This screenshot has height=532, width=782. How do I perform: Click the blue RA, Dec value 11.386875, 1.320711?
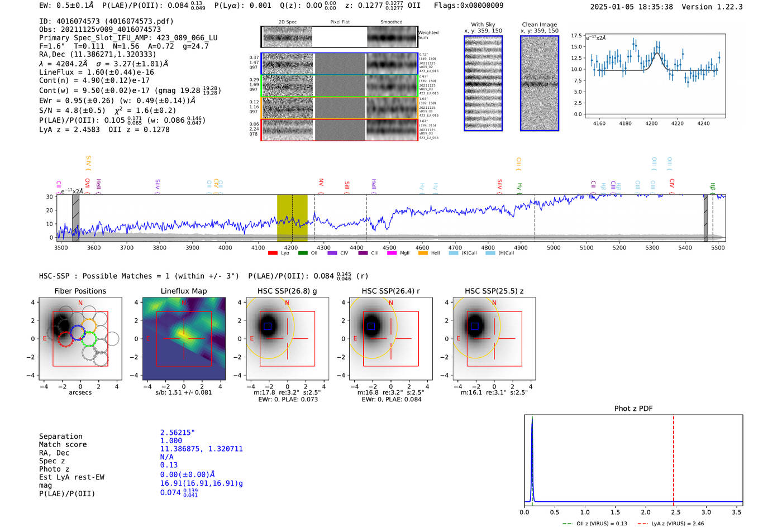pyautogui.click(x=202, y=449)
